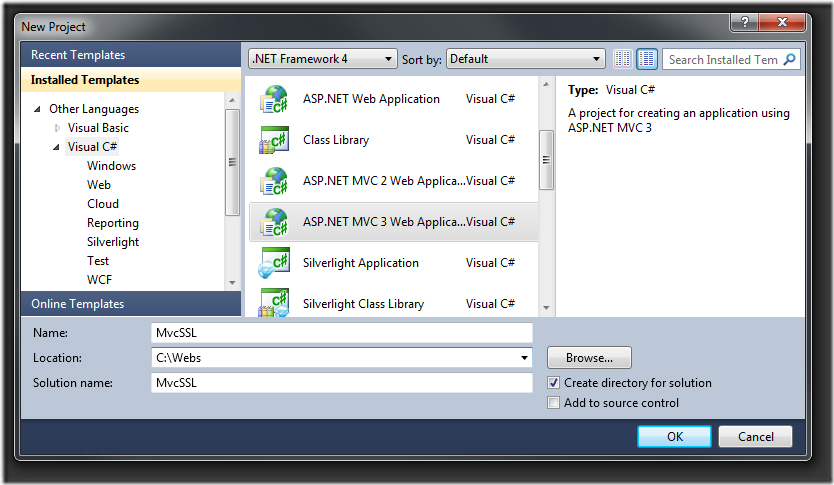Select the Class Library template name

(x=336, y=140)
